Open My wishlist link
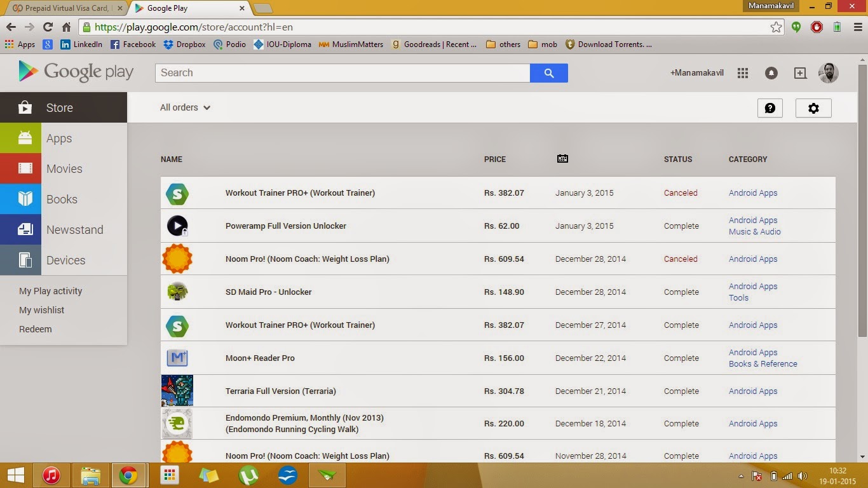868x488 pixels. click(42, 310)
